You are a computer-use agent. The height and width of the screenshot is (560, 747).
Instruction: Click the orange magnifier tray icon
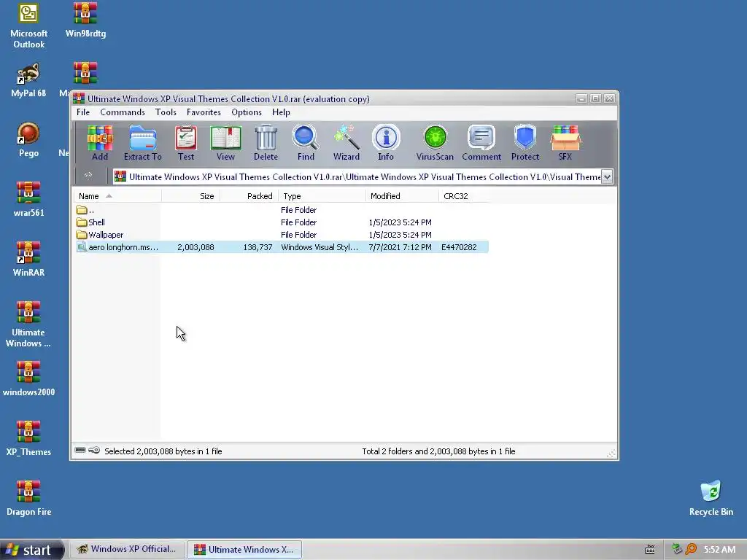tap(691, 549)
